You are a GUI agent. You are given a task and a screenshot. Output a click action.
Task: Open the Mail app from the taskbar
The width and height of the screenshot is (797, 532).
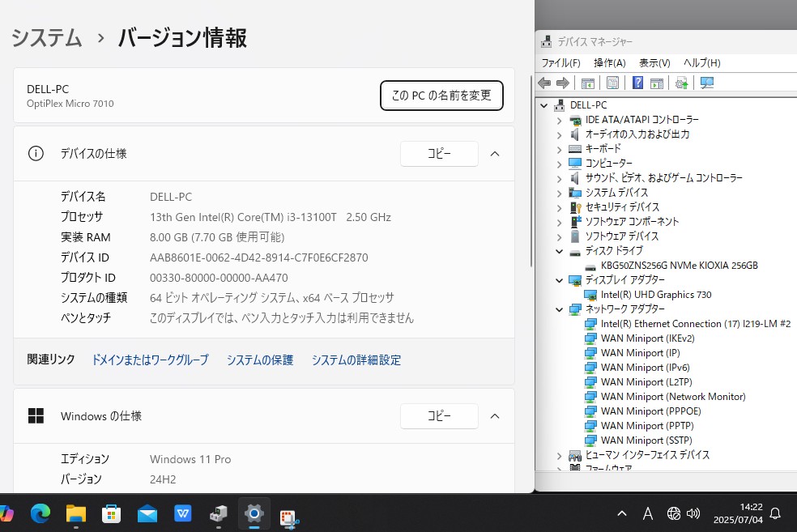(147, 514)
